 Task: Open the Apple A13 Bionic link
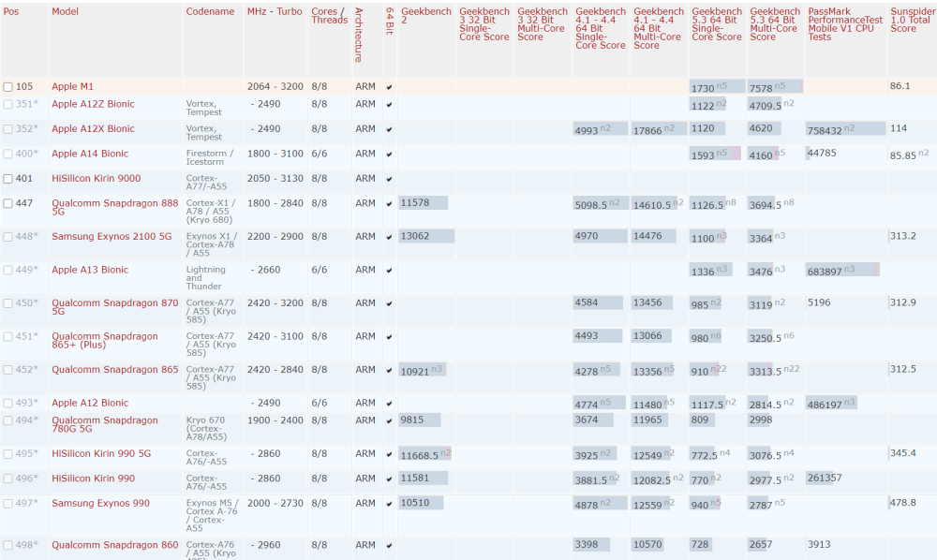(x=90, y=270)
